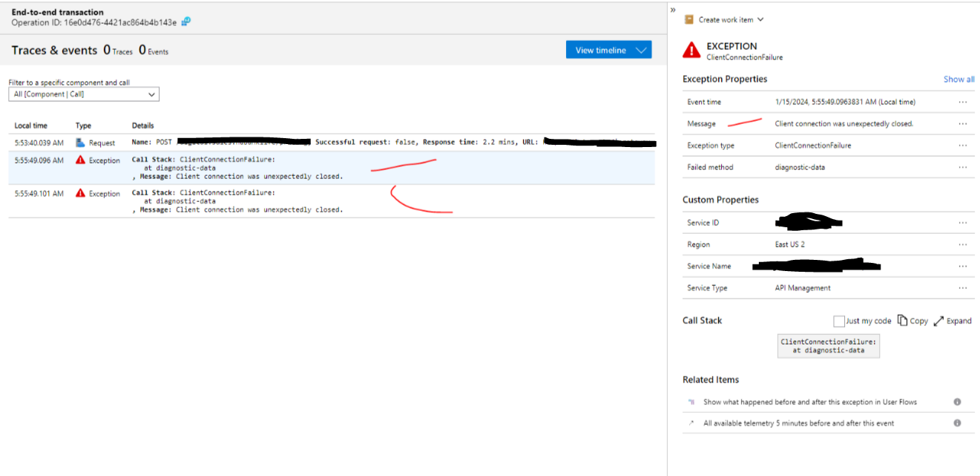Click the info icon beside the telemetry entry
Image resolution: width=980 pixels, height=476 pixels.
[x=957, y=423]
